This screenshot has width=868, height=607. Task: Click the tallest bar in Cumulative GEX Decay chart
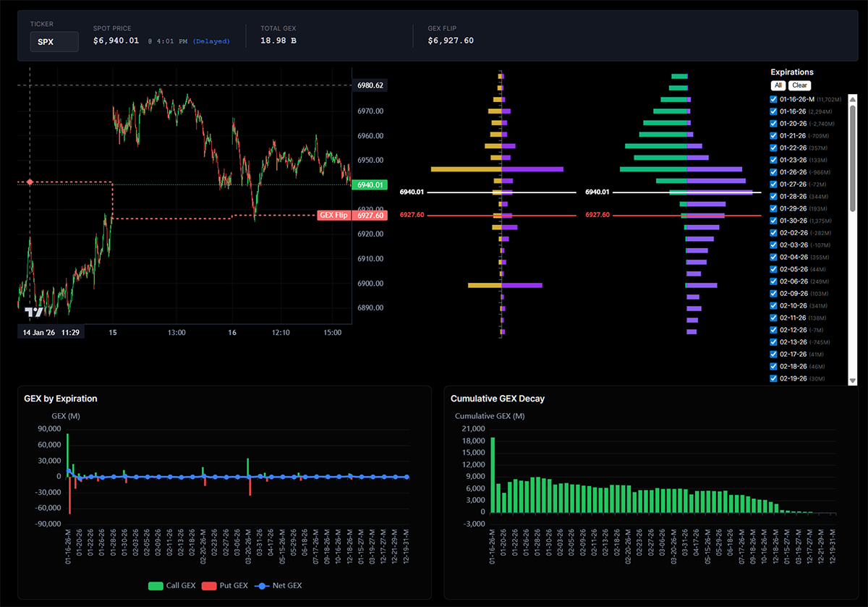pos(493,475)
